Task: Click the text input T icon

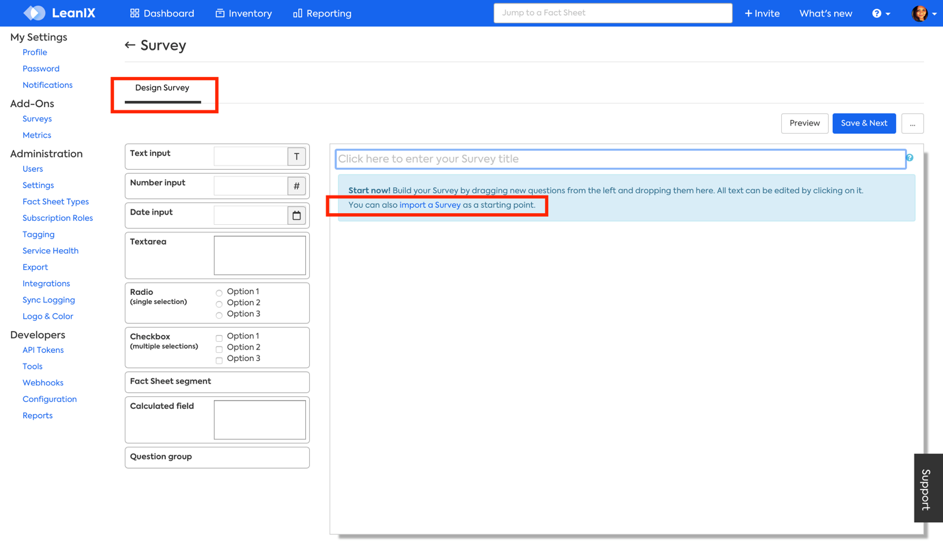Action: (x=296, y=156)
